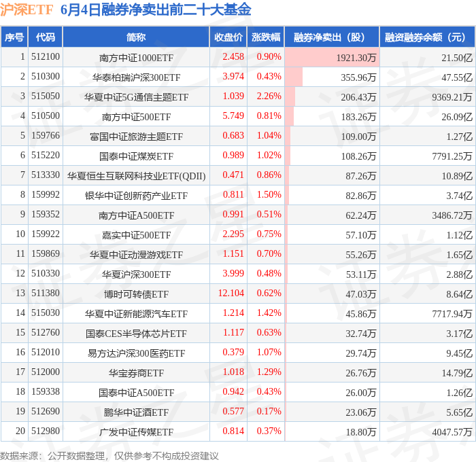Select fund 嘉实中证500ETF
Screen dimensions: 476x462
tap(136, 235)
